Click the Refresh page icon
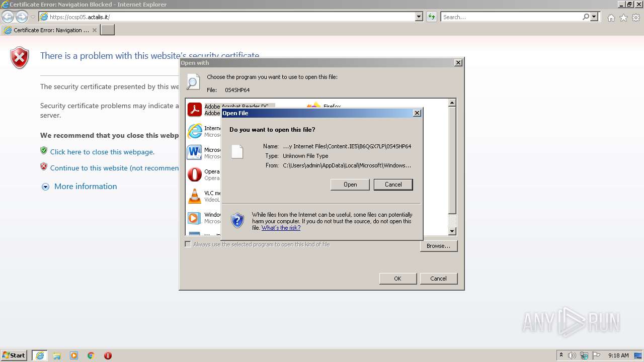This screenshot has width=644, height=362. [x=432, y=17]
